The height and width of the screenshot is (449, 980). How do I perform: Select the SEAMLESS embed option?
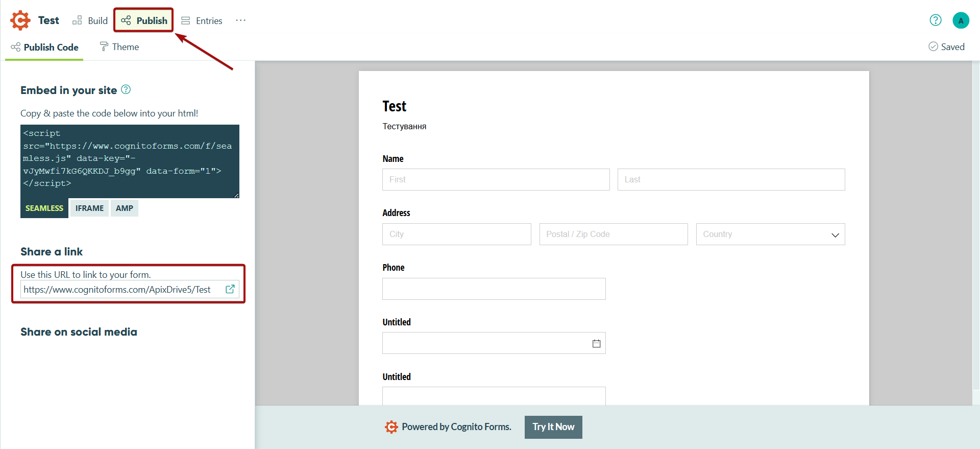click(44, 208)
